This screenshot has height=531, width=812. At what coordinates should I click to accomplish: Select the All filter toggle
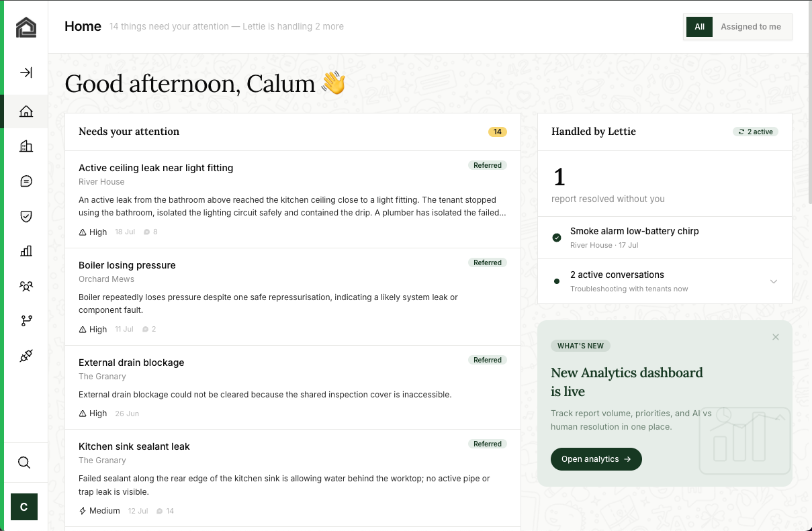(x=699, y=27)
